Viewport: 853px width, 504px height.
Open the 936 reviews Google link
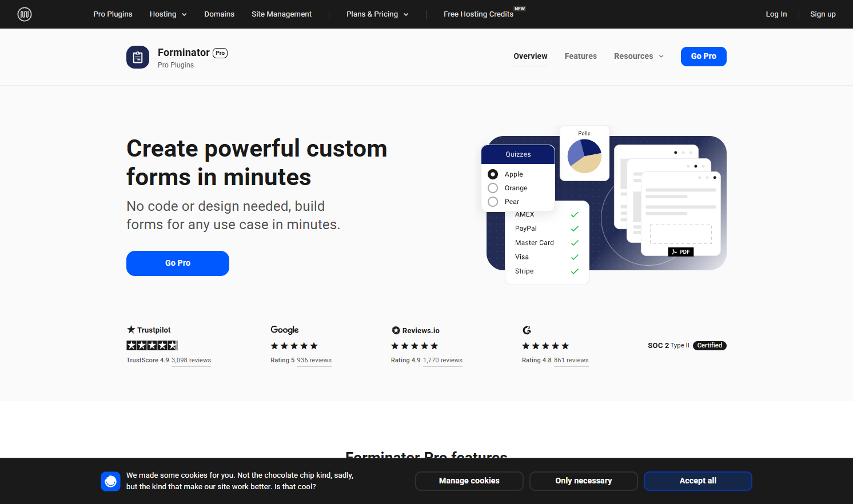pos(314,361)
